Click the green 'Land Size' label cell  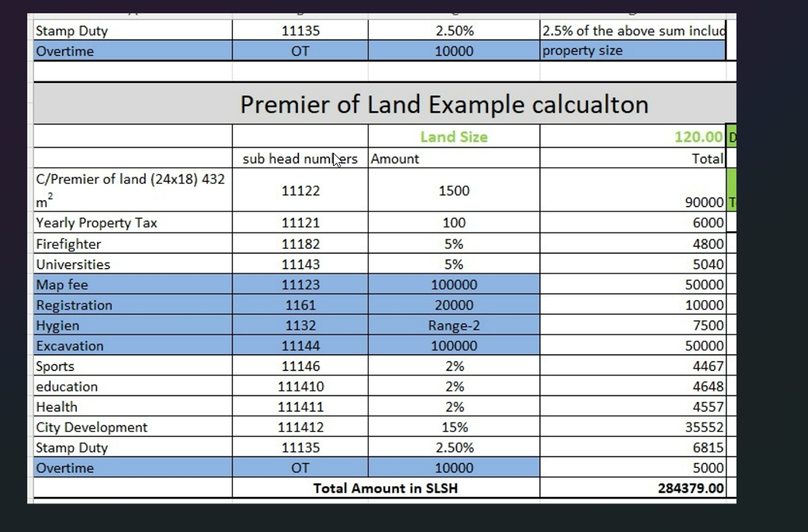tap(454, 136)
